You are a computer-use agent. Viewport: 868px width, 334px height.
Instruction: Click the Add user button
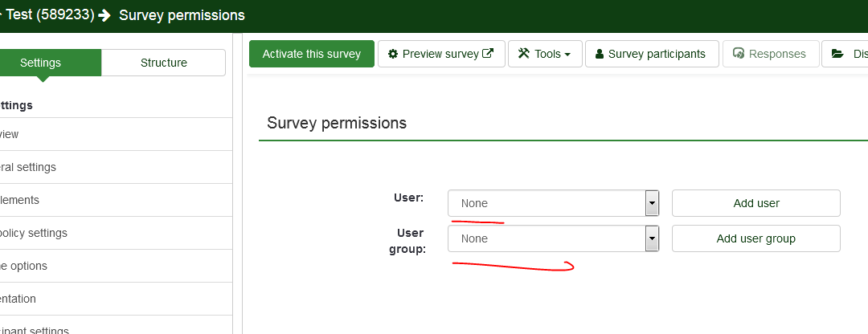[755, 203]
